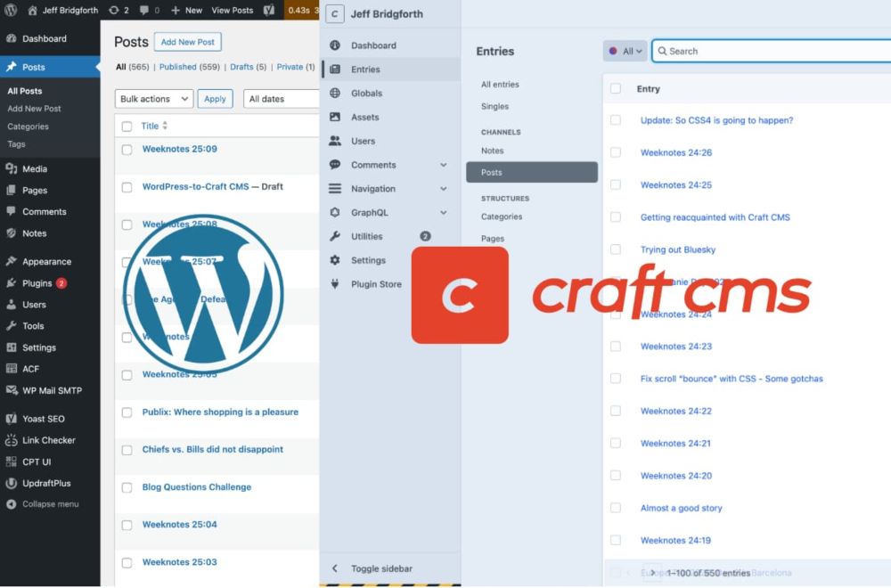Click the Plugins update count badge
Screen dimensions: 891x588
[x=61, y=283]
